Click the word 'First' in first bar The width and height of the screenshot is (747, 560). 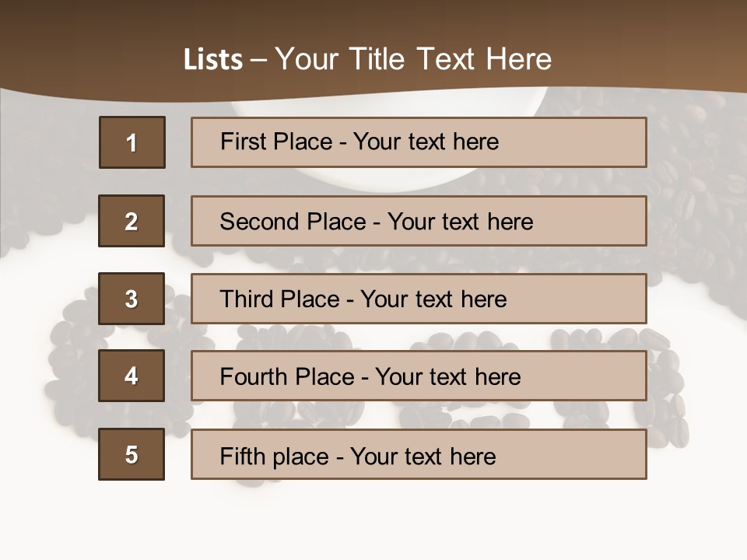[243, 142]
